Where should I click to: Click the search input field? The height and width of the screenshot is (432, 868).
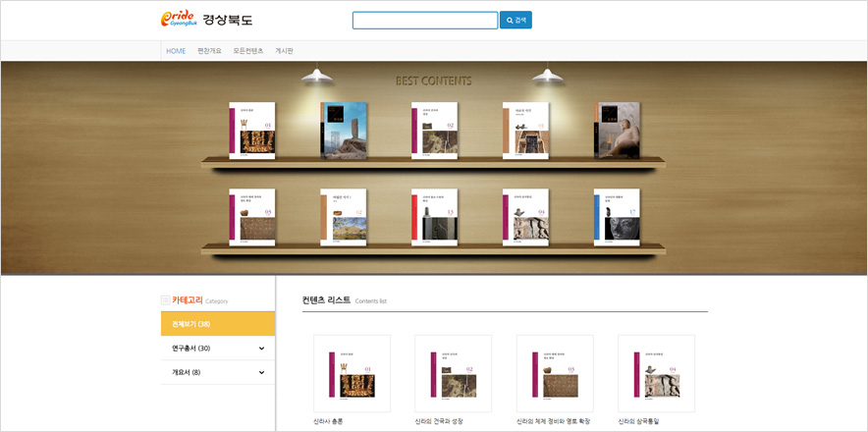coord(424,21)
